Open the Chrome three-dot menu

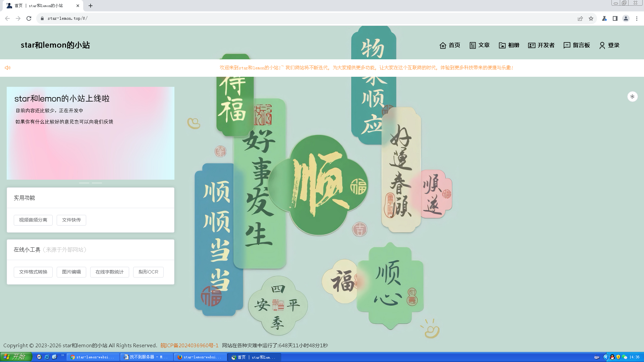click(x=637, y=18)
